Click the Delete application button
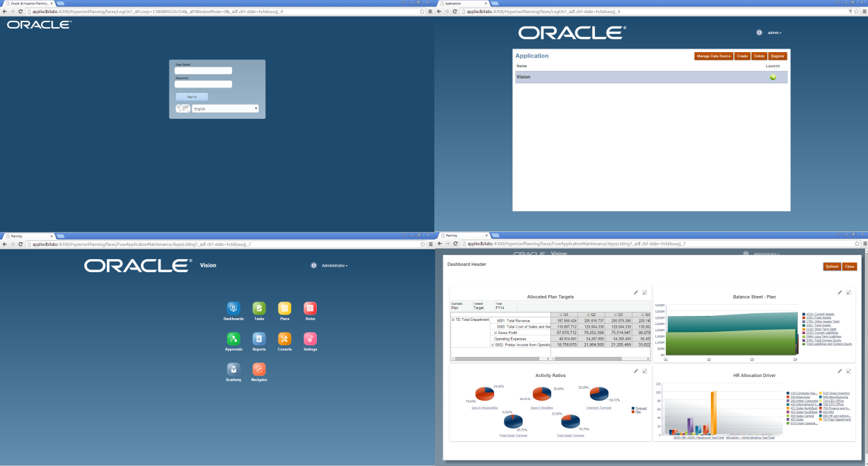 (760, 56)
